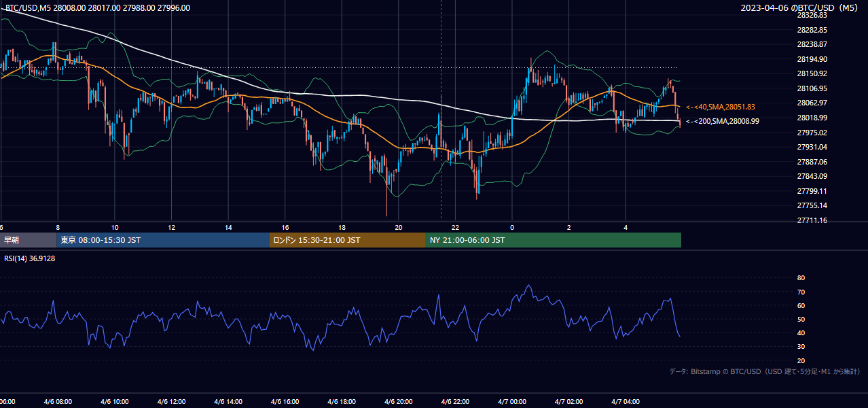868x408 pixels.
Task: Click RSI scale value 30
Action: click(801, 346)
